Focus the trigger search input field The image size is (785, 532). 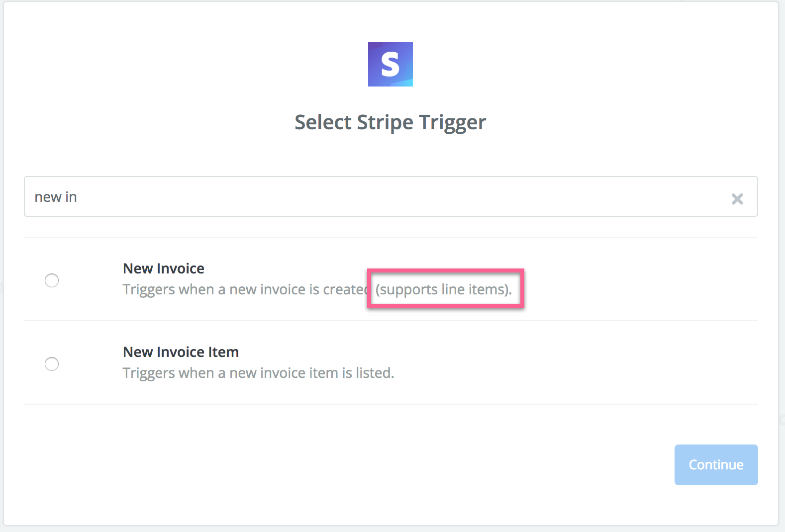(391, 196)
